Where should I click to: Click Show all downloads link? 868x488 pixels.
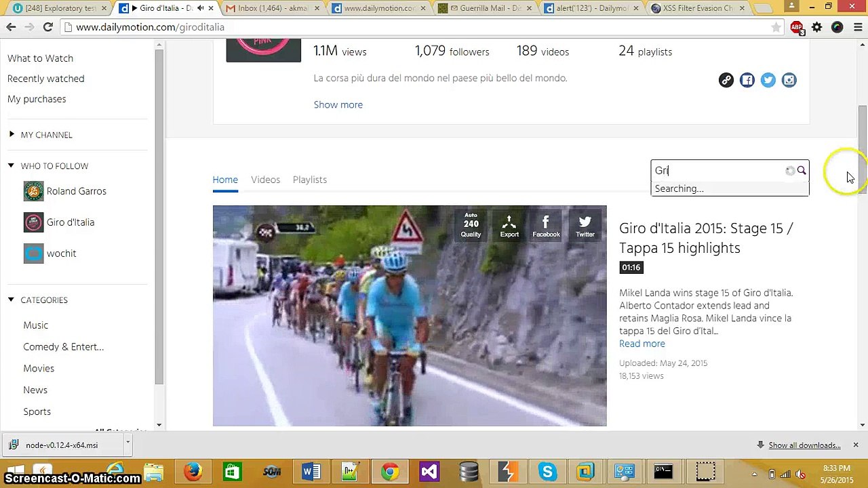(x=804, y=445)
